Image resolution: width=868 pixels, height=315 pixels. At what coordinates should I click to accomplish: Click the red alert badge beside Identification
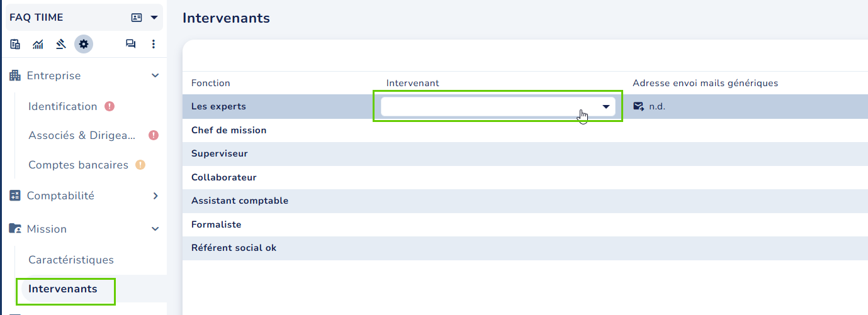tap(110, 106)
